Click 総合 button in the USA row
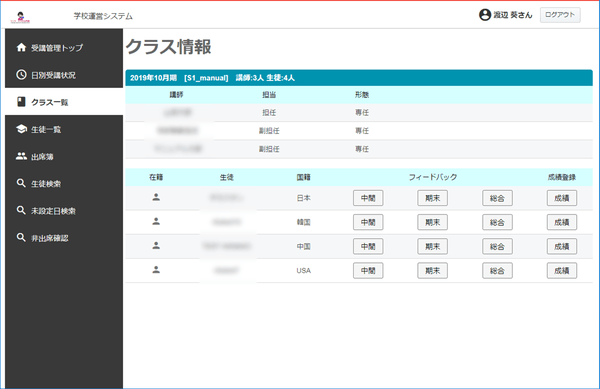 click(497, 270)
